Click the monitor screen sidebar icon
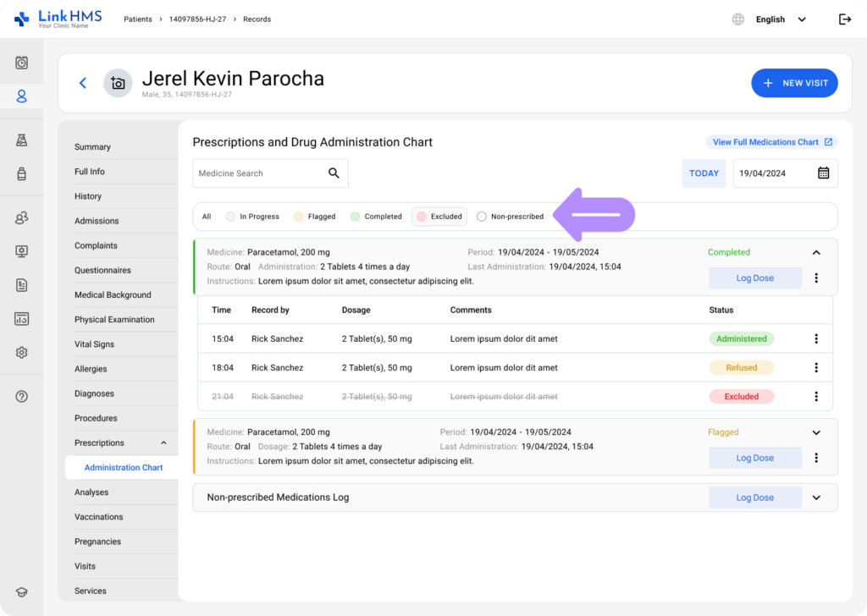Viewport: 867px width, 616px height. pyautogui.click(x=21, y=251)
